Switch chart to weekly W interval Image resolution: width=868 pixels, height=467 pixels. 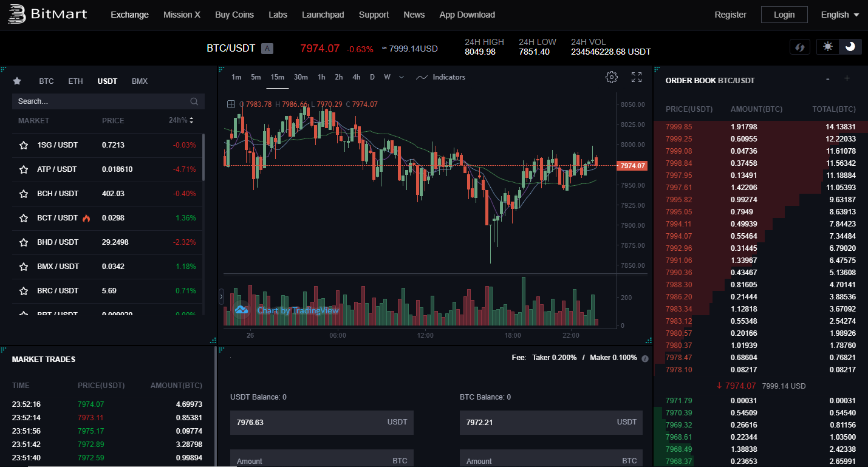coord(387,77)
